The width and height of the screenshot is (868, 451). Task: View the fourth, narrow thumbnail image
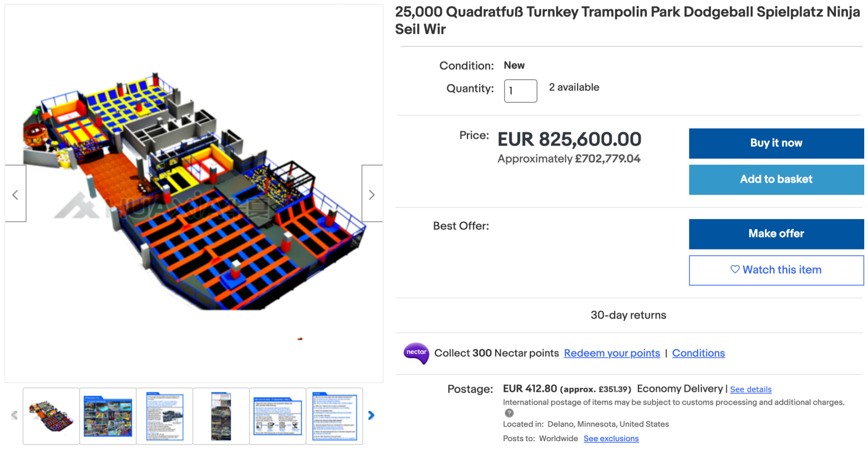[221, 416]
